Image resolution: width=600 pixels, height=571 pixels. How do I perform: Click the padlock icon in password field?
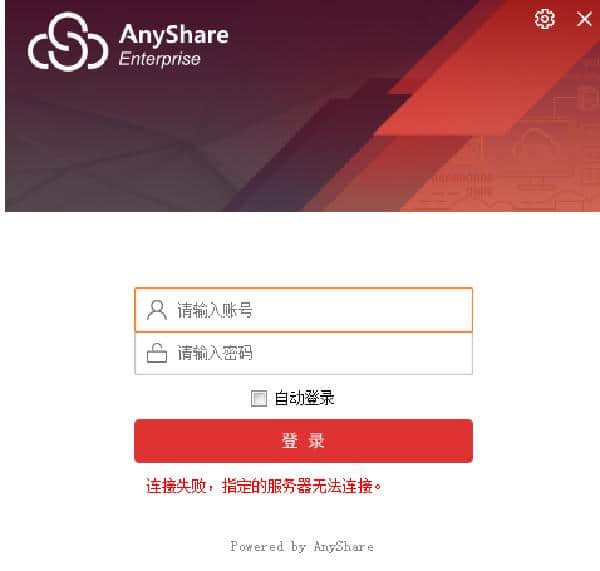point(157,353)
